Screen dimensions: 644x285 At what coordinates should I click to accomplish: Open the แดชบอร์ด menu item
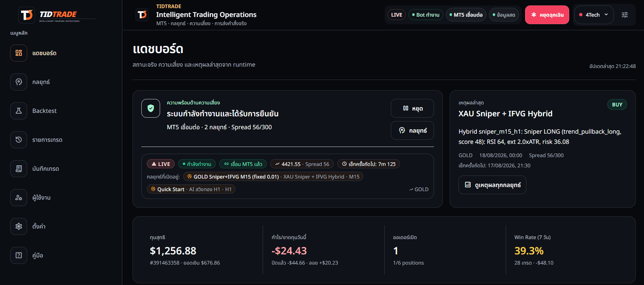pos(44,53)
